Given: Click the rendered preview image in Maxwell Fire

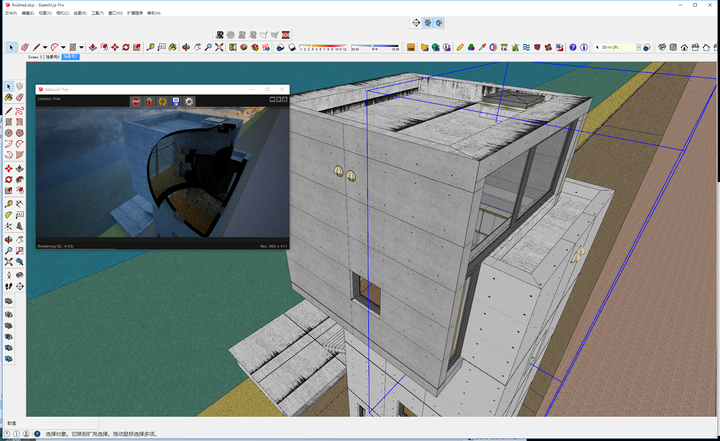Looking at the screenshot, I should [160, 172].
